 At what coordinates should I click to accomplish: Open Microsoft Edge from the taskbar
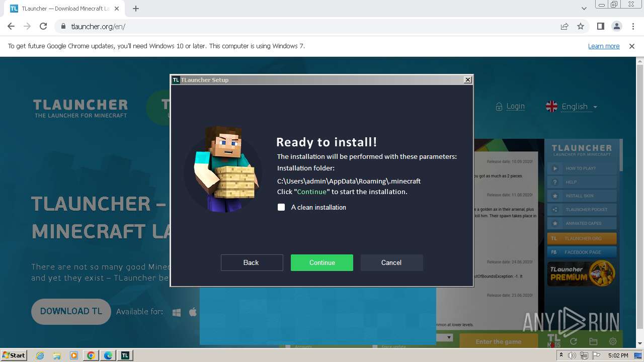(108, 355)
